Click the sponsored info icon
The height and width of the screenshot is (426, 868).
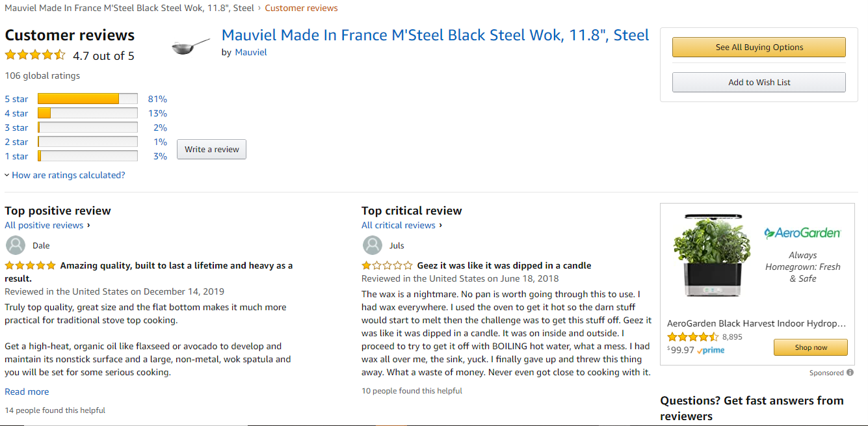coord(850,373)
